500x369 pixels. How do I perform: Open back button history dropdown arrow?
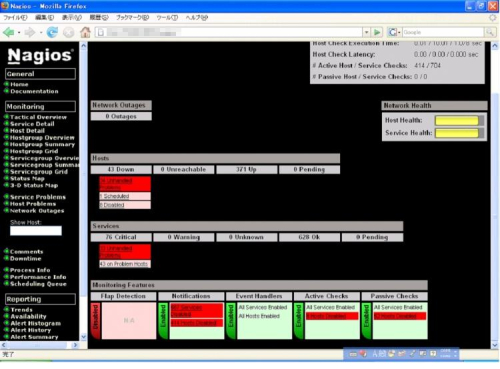(19, 33)
